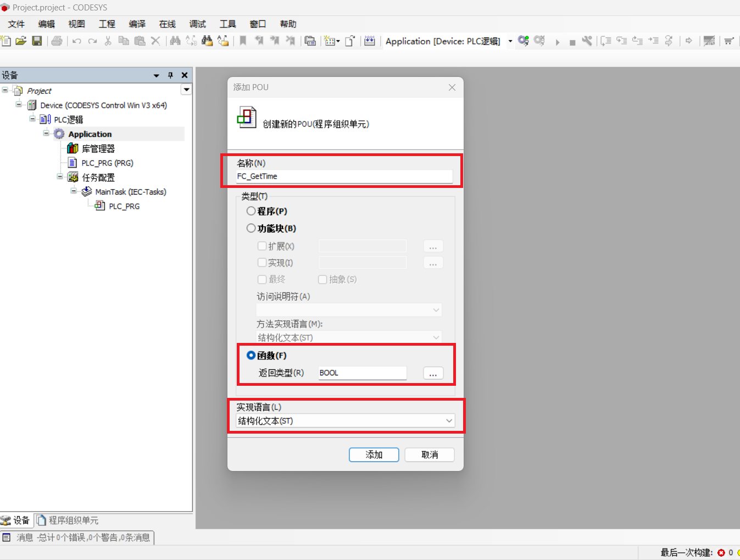Switch to 设备 bottom tab
740x560 pixels.
pyautogui.click(x=15, y=520)
